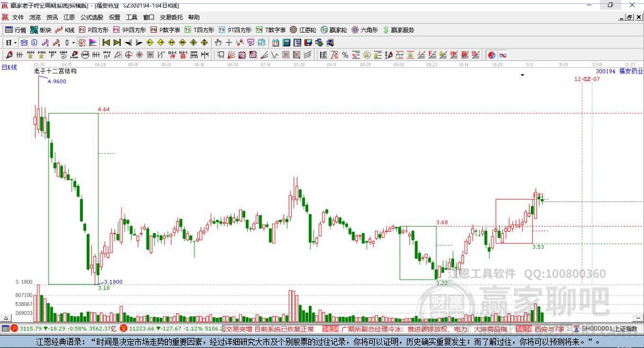Open the calendar icon in toolbar

275,43
